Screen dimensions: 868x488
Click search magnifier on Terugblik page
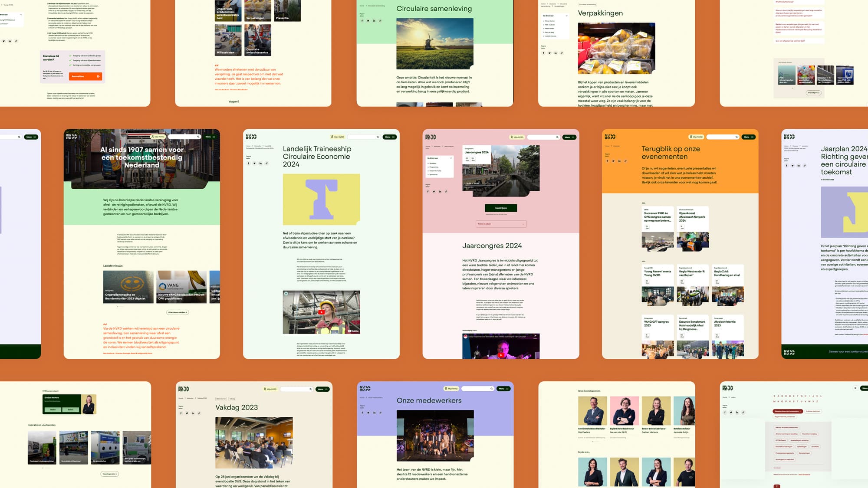736,137
